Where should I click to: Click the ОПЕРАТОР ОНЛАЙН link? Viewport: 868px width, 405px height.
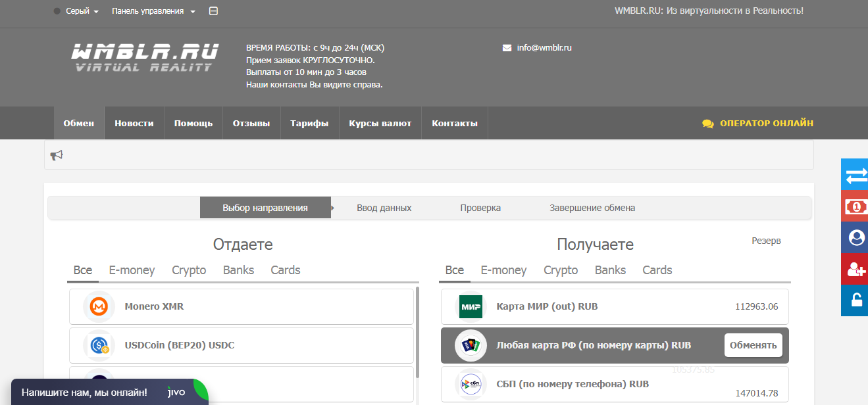(758, 123)
